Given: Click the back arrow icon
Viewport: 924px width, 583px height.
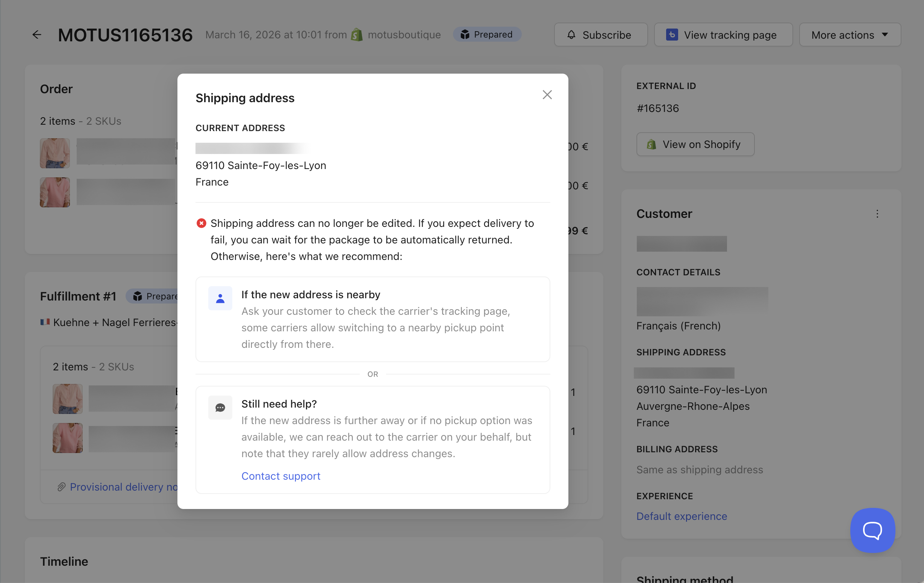Looking at the screenshot, I should click(37, 35).
